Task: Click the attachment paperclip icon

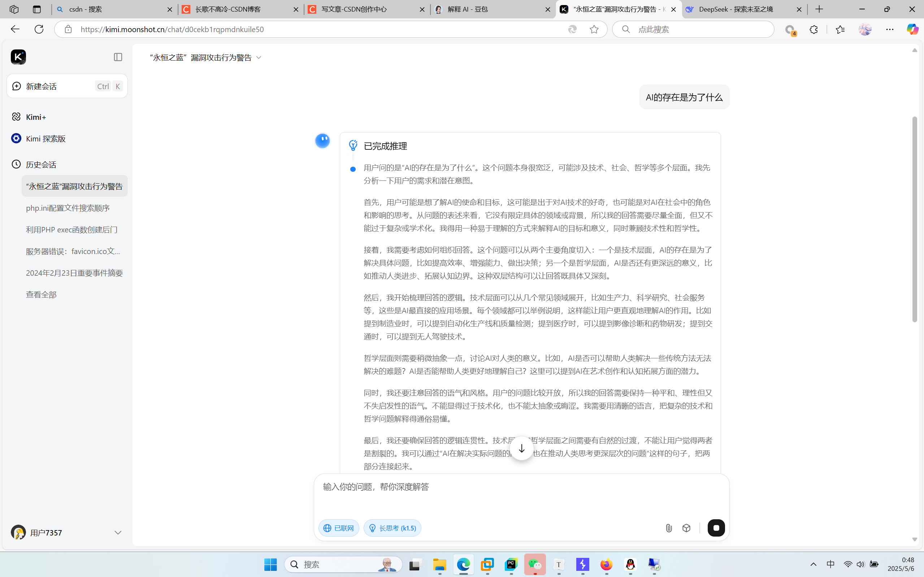Action: click(x=668, y=528)
